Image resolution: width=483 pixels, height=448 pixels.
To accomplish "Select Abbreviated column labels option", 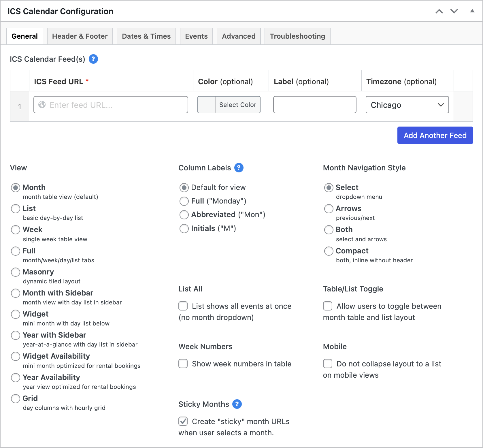I will pos(184,215).
